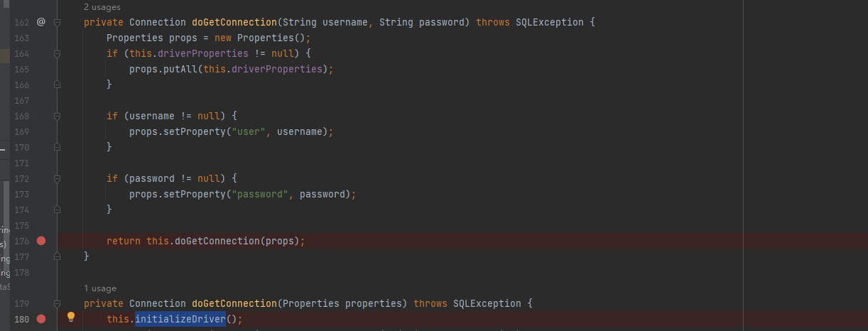This screenshot has width=868, height=331.
Task: Open the "1 usage" inlay hint
Action: [100, 288]
